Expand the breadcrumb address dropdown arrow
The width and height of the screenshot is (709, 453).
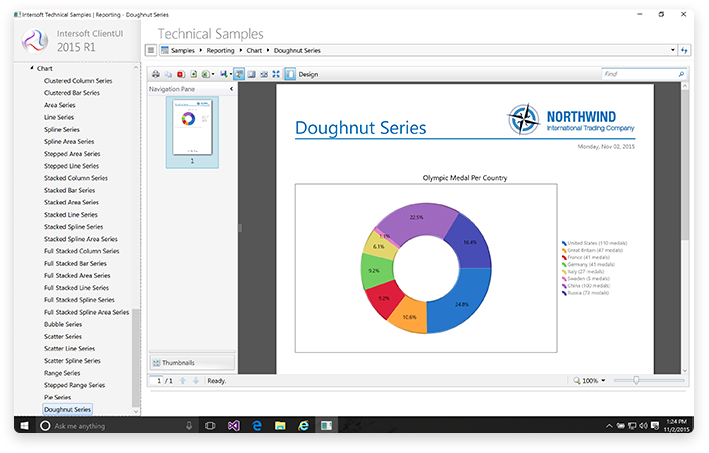coord(672,49)
